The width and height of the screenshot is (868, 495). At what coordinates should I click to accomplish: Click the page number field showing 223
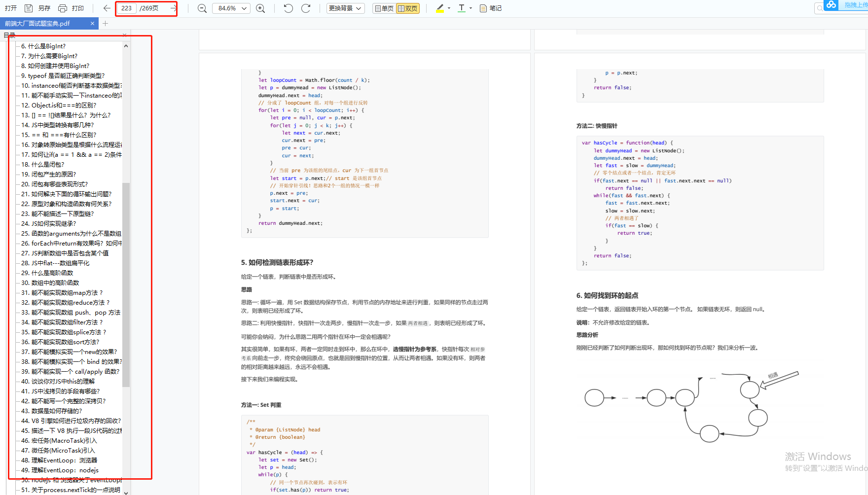[x=127, y=8]
